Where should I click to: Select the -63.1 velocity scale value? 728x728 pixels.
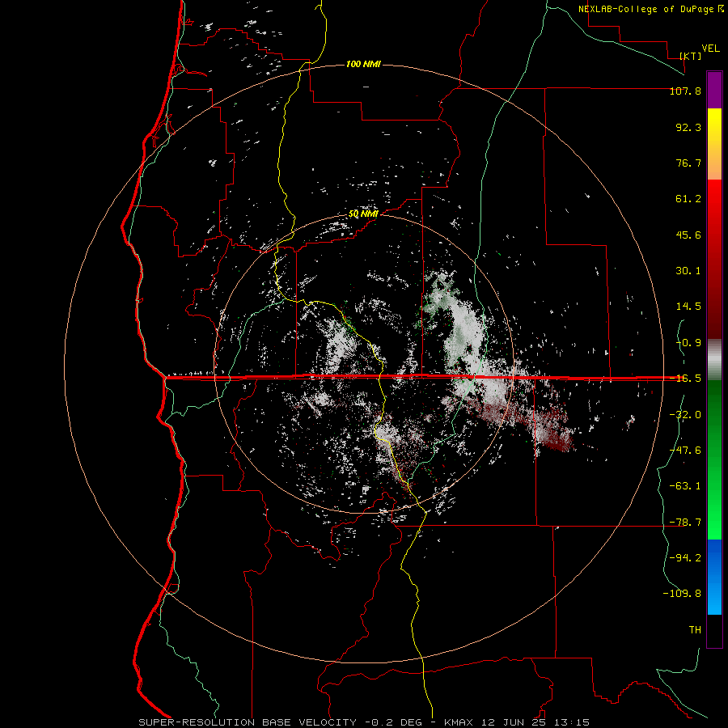click(685, 486)
